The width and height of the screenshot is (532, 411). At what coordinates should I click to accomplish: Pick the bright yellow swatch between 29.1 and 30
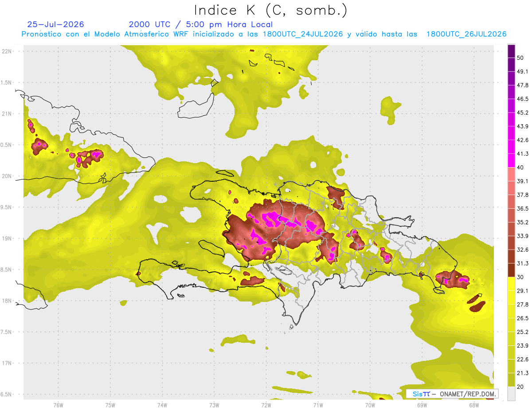[x=511, y=284]
